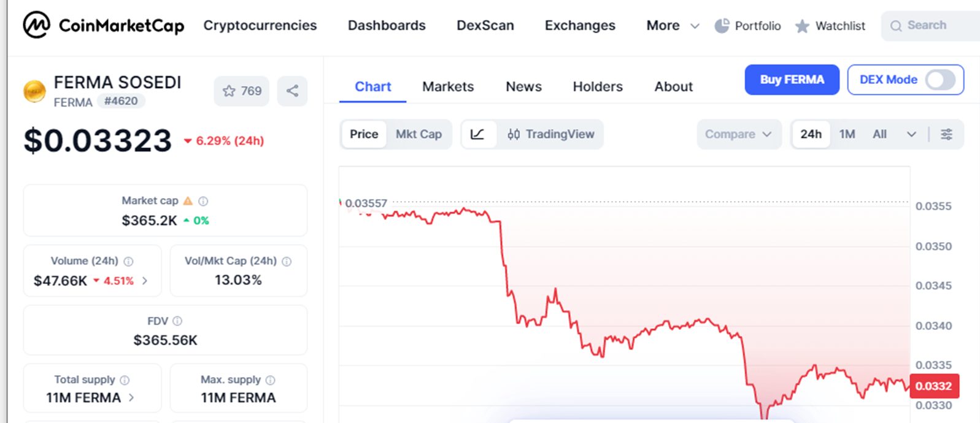Screen dimensions: 980x423
Task: Click the share icon button
Action: pos(292,91)
